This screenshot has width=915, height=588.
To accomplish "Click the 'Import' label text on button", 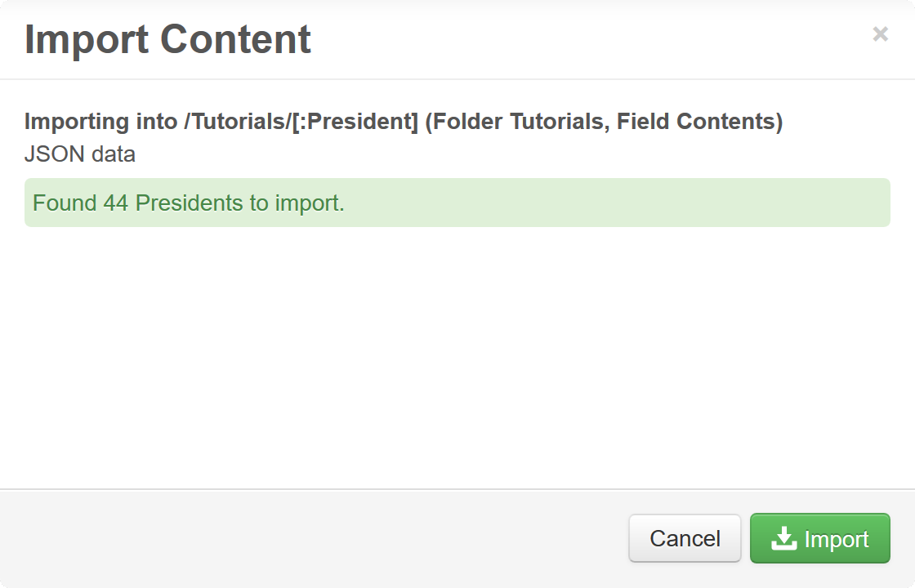I will pyautogui.click(x=836, y=539).
